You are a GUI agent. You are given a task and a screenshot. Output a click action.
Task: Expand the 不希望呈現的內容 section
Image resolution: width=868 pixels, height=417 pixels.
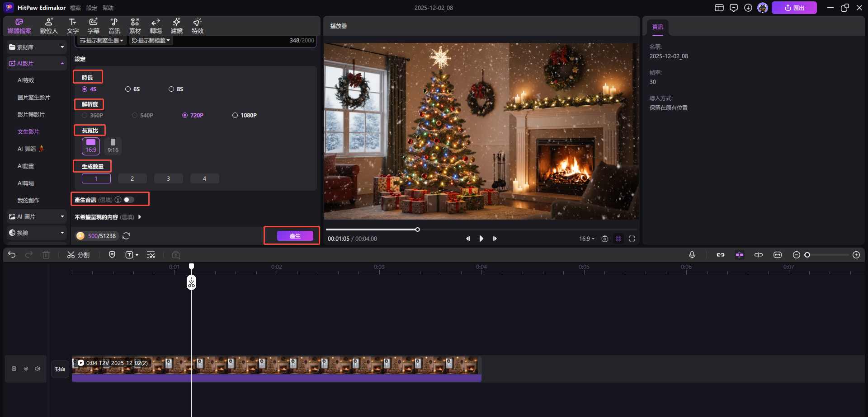click(x=140, y=217)
